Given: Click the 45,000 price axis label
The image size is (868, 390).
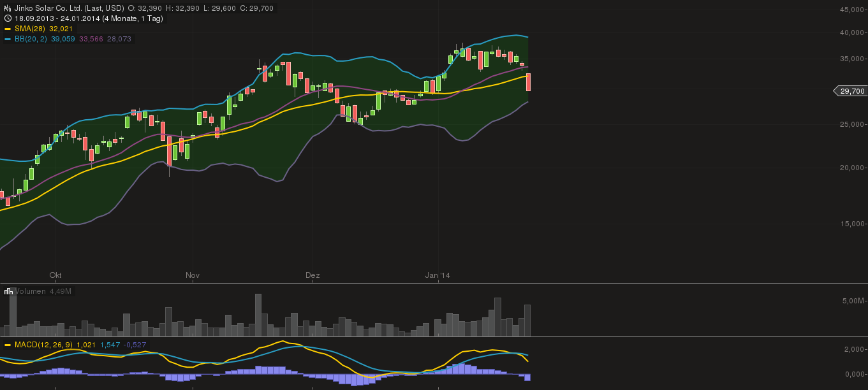Looking at the screenshot, I should [x=852, y=10].
